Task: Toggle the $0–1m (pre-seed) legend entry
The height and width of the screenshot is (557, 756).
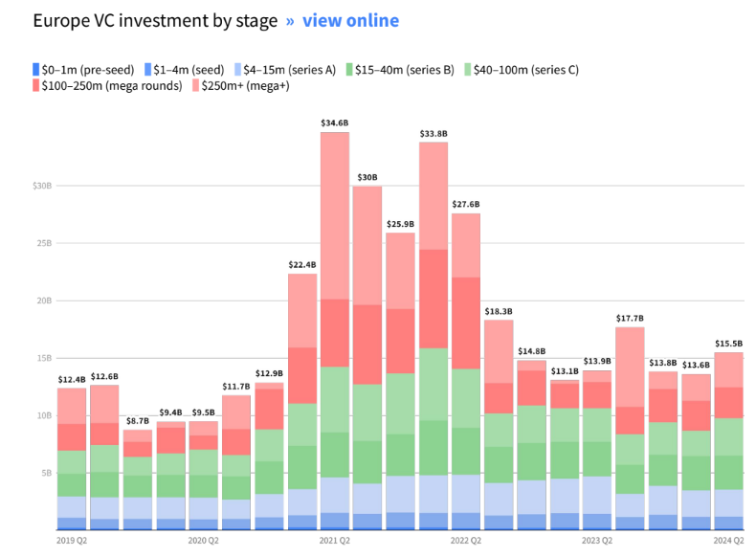Action: (82, 69)
